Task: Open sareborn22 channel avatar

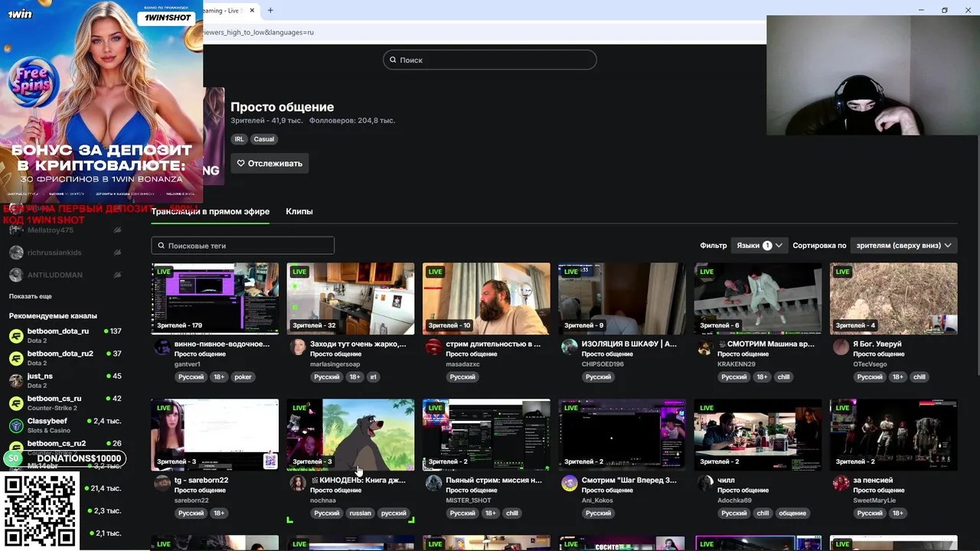Action: tap(162, 483)
